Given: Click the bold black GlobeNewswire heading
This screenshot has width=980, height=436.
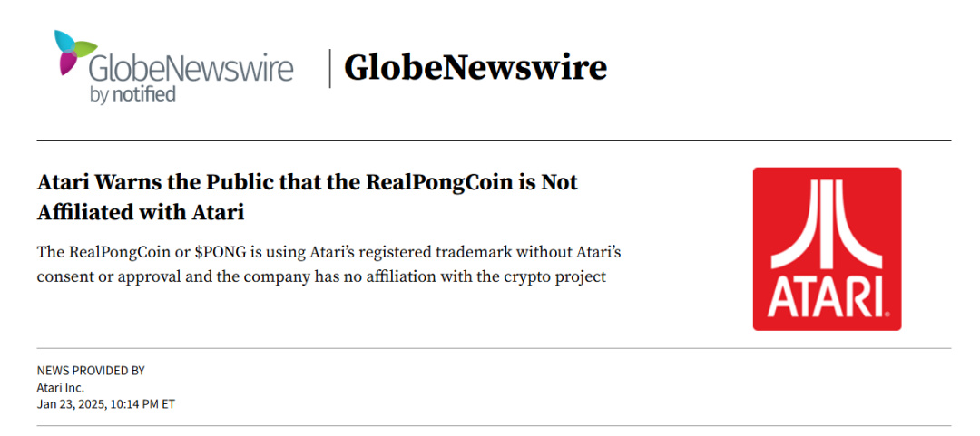Looking at the screenshot, I should 475,67.
